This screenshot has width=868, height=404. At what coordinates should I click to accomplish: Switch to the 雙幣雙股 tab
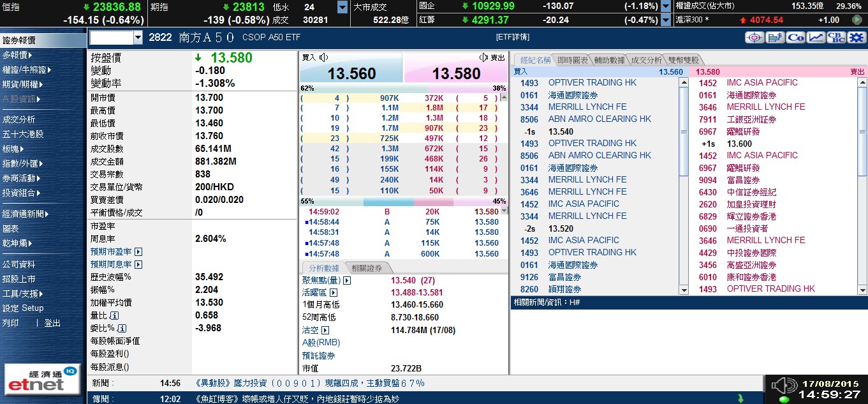point(683,60)
